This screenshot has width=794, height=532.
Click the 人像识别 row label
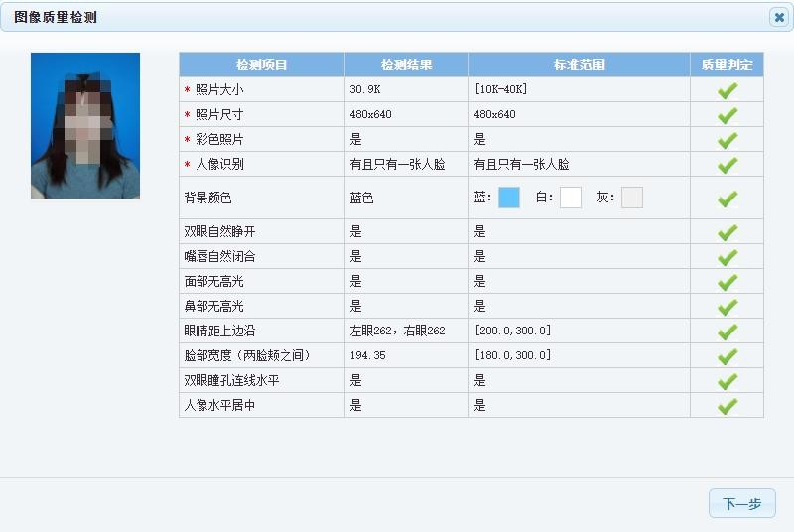[219, 164]
